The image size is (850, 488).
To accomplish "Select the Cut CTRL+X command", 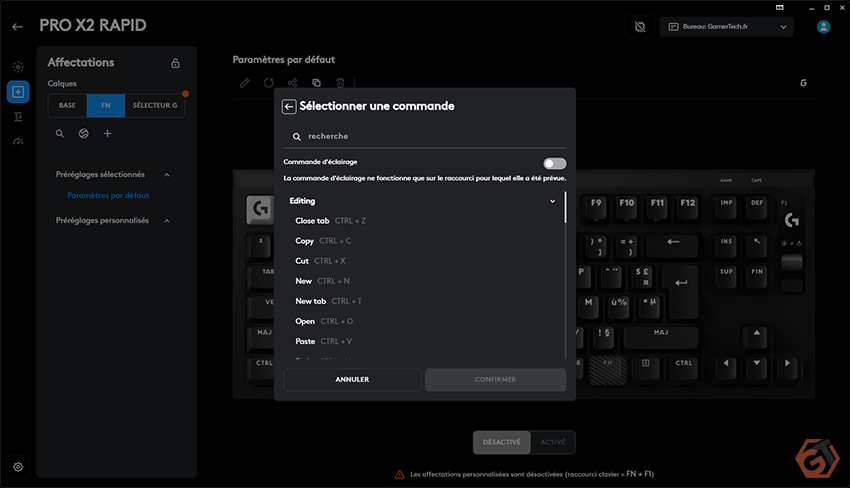I will 320,261.
